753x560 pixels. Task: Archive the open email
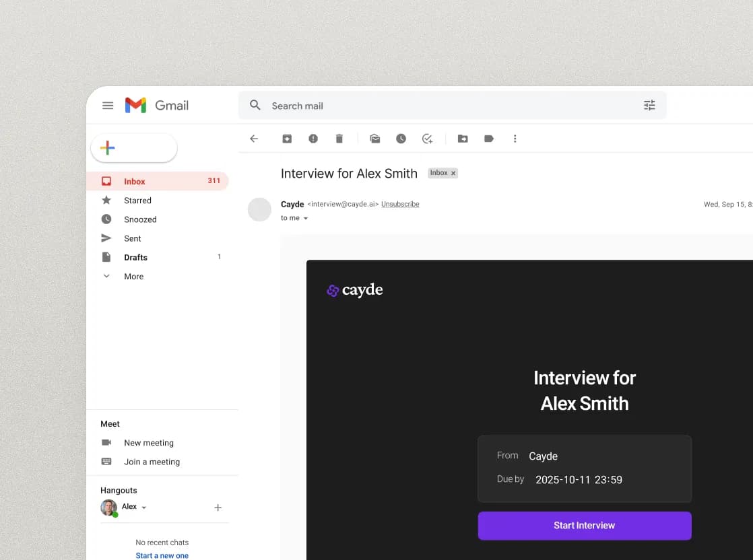click(287, 139)
